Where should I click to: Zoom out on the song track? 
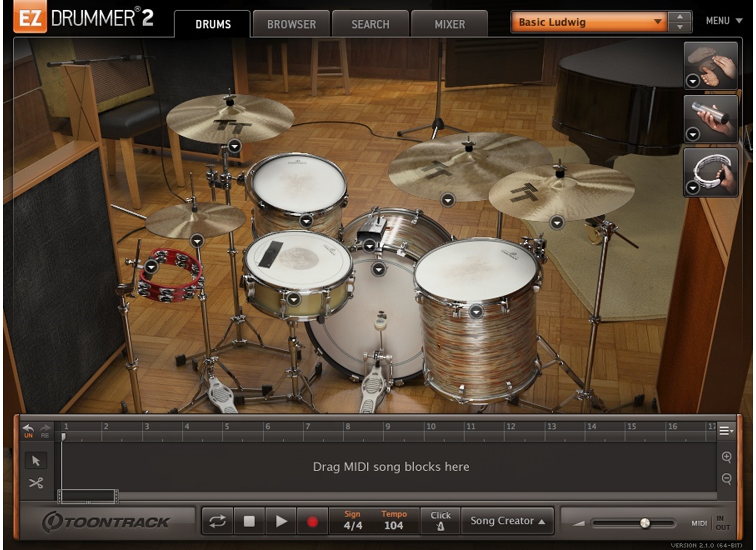(x=727, y=479)
